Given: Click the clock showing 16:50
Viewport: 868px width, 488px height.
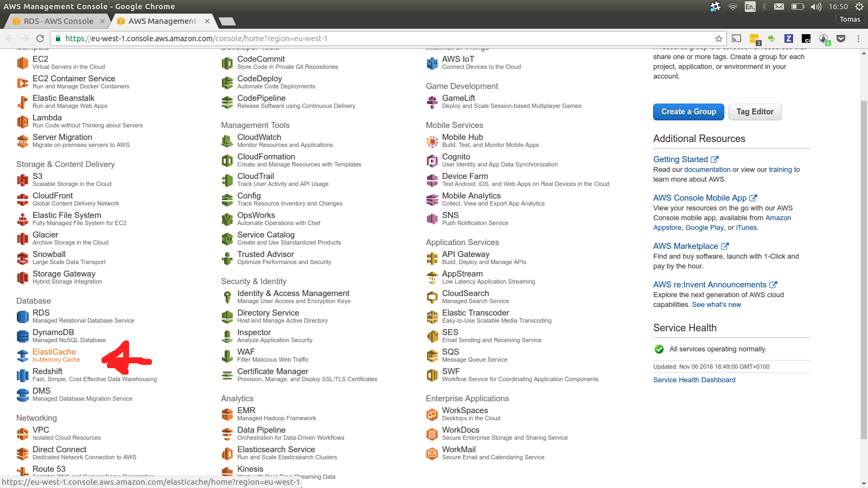Looking at the screenshot, I should point(838,7).
